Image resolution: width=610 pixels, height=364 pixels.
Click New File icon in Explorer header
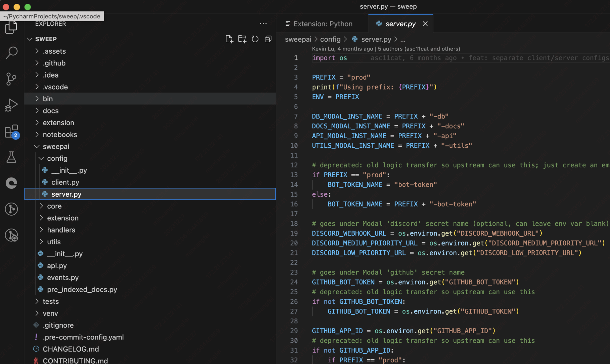point(229,39)
